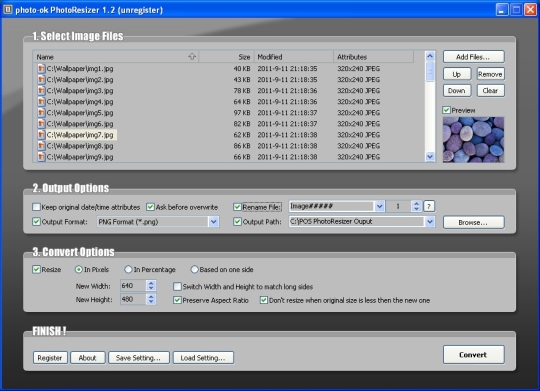
Task: Decrease New Height value with down arrow
Action: coord(151,302)
